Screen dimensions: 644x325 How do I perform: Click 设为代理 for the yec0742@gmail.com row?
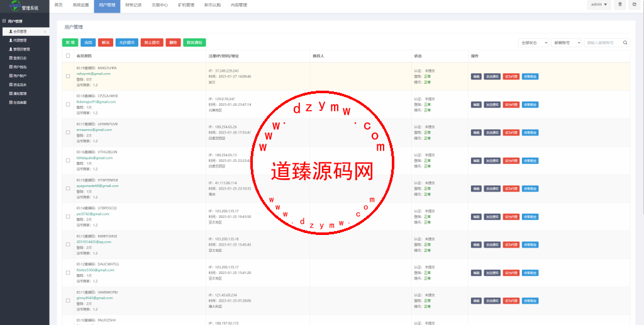pos(511,217)
